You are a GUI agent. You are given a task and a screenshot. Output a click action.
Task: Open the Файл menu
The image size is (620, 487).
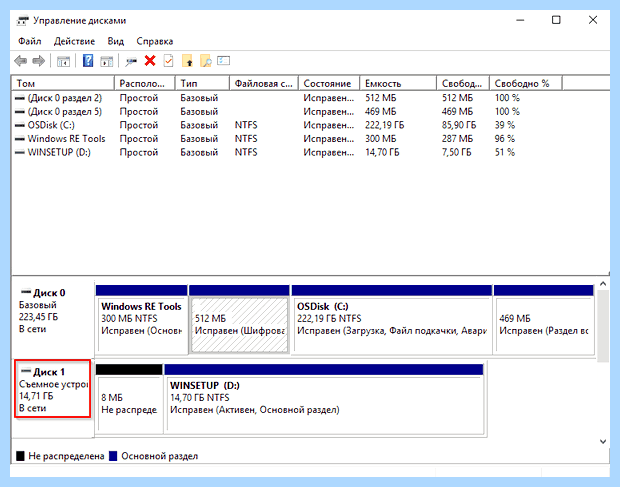click(x=30, y=41)
